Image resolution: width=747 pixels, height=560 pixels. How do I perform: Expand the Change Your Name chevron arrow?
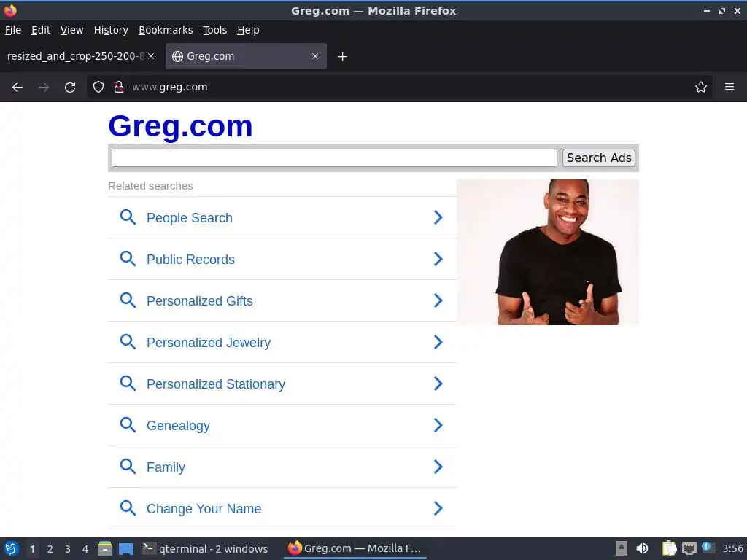[x=438, y=508]
